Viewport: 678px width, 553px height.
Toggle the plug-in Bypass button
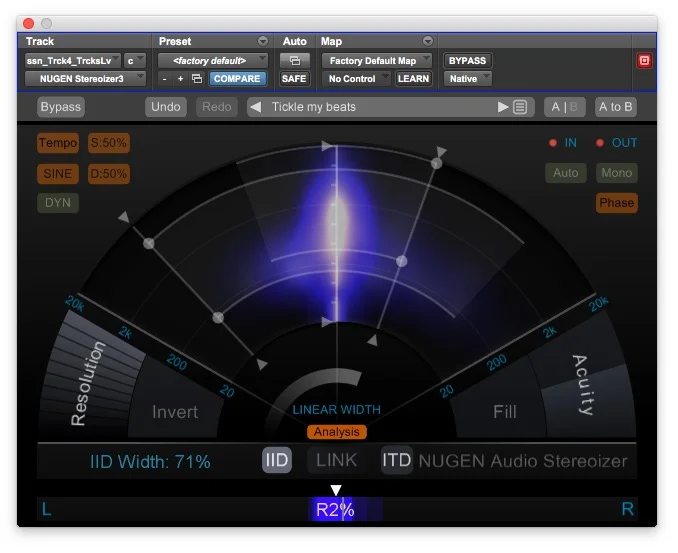coord(61,107)
